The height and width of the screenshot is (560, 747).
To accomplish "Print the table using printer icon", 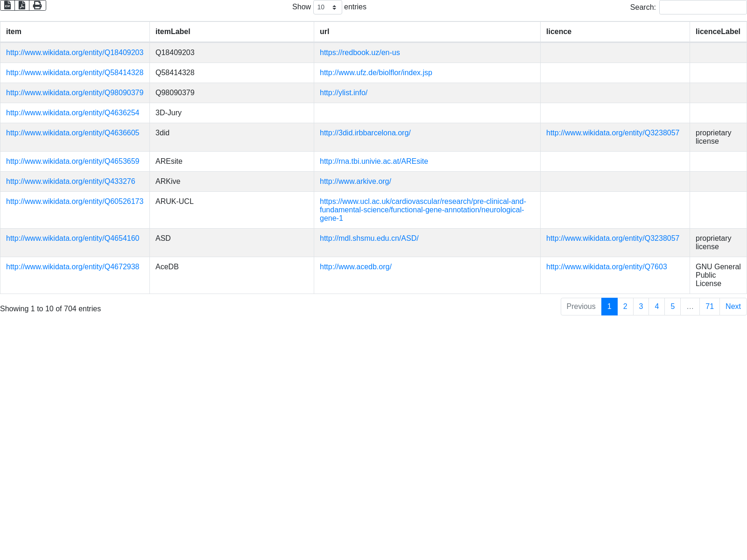I will [x=37, y=5].
